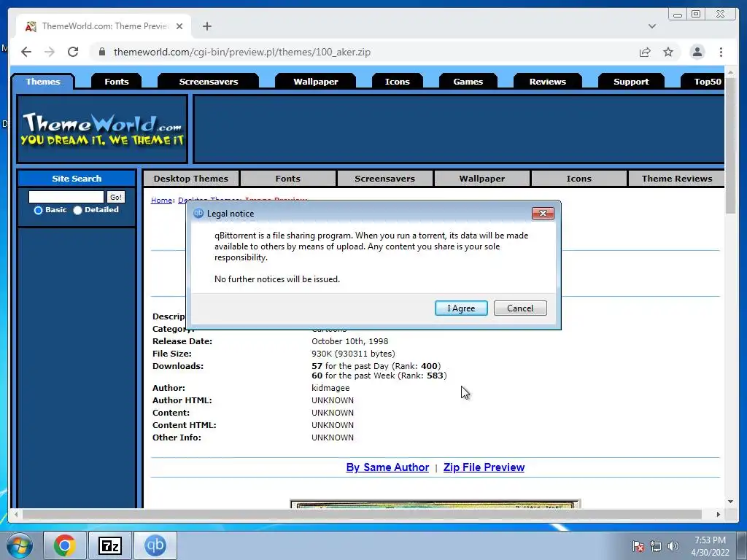Click the theme preview thumbnail image
Screen dimensions: 747x560
[436, 504]
